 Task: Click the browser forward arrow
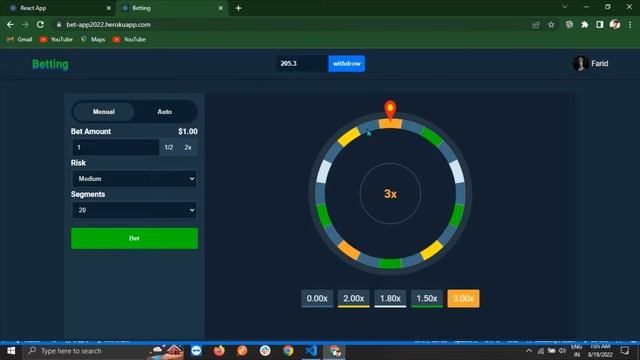click(25, 24)
